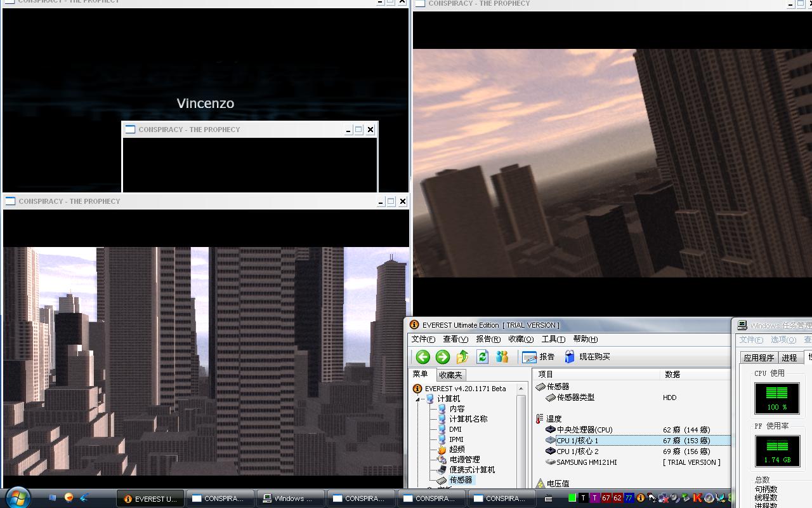Select 便携式计算机 tree item
Screen dimensions: 812x508
click(472, 470)
